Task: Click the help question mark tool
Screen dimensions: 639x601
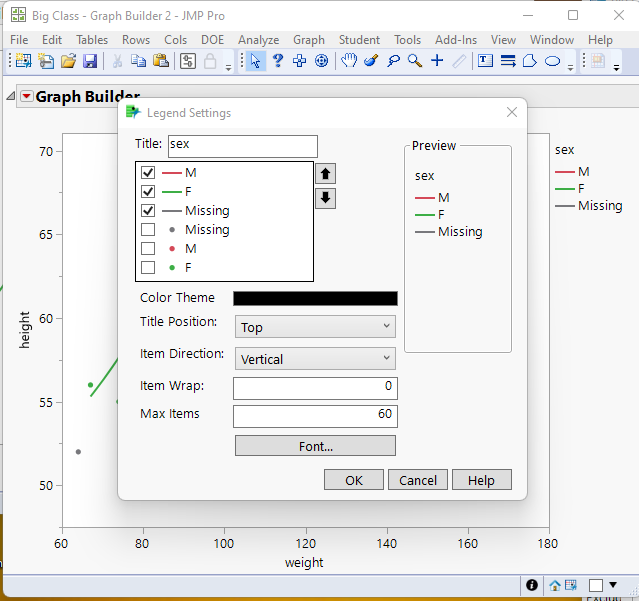Action: coord(277,61)
